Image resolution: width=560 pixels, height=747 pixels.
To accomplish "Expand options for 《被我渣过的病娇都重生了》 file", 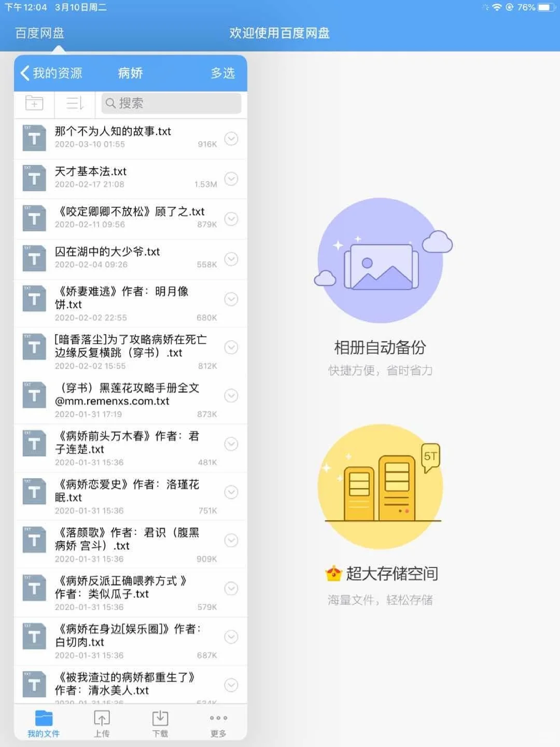I will (231, 685).
